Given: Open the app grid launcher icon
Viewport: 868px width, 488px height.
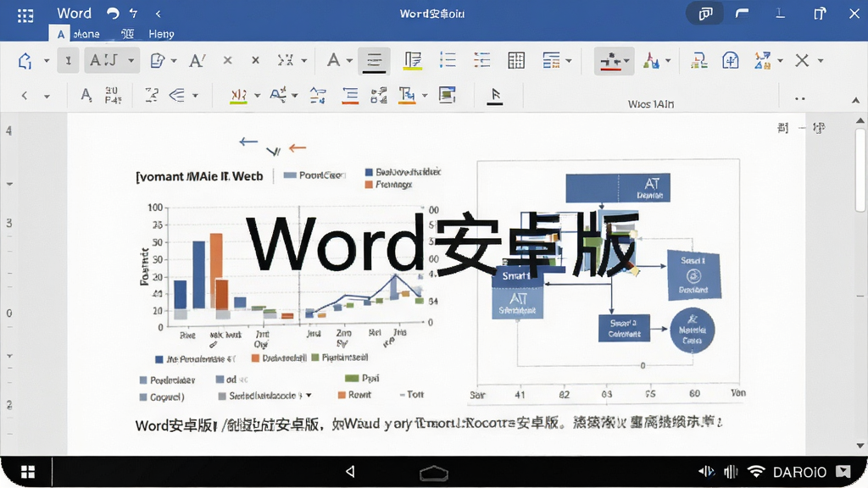Looking at the screenshot, I should [x=25, y=15].
